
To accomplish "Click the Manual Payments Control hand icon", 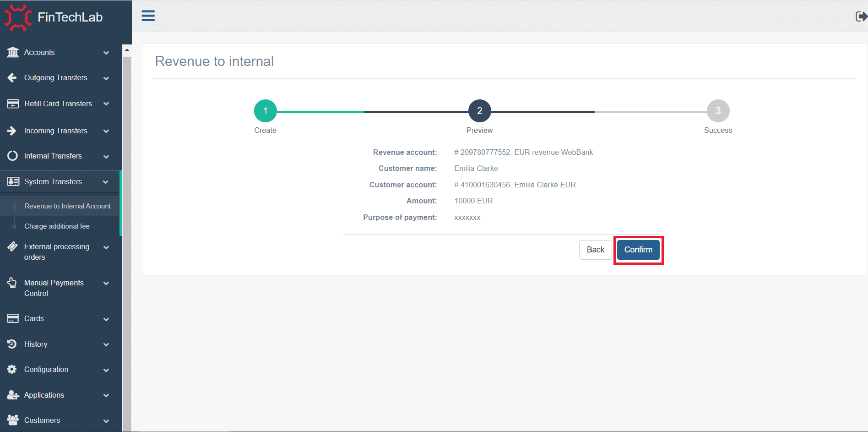I will (x=12, y=283).
